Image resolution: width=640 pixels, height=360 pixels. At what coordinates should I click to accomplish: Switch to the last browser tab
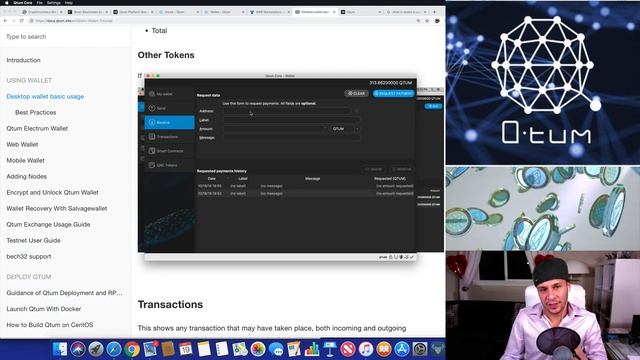point(406,12)
